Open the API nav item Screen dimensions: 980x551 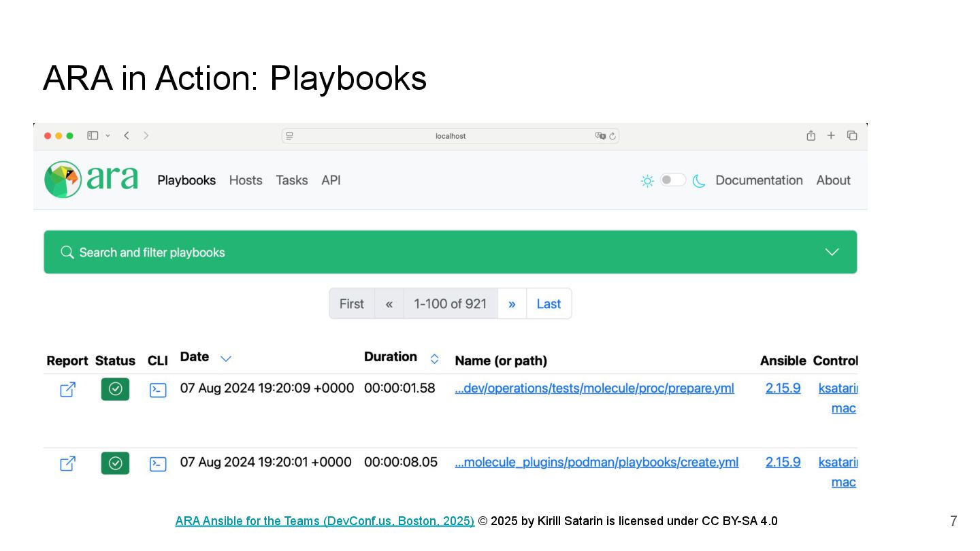coord(331,180)
